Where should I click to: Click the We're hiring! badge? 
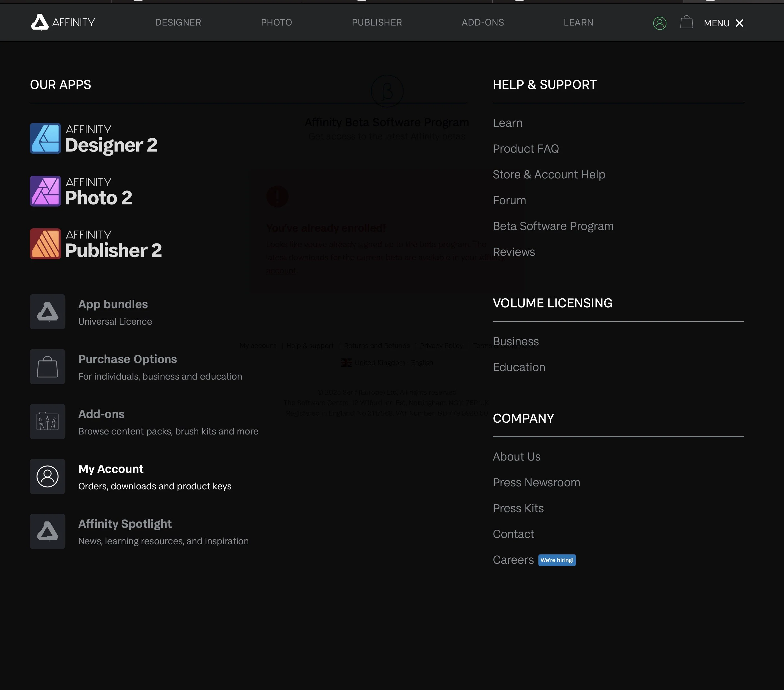[557, 560]
